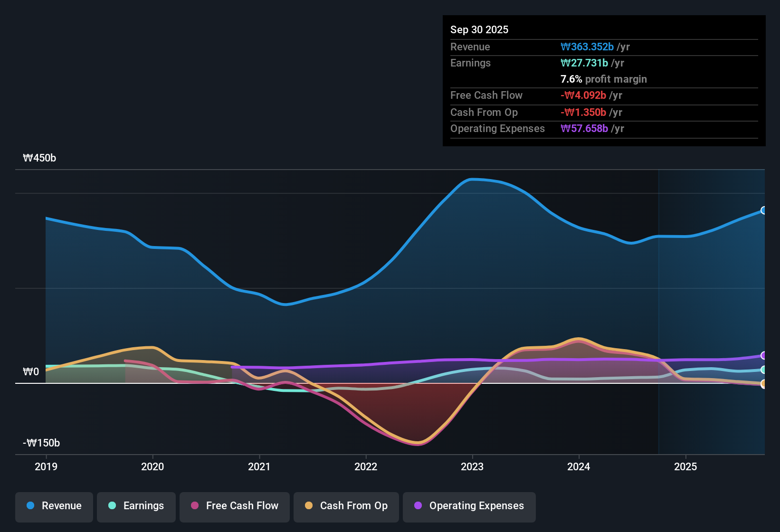Click the 2023 label on the timeline axis
Image resolution: width=780 pixels, height=532 pixels.
(x=472, y=467)
